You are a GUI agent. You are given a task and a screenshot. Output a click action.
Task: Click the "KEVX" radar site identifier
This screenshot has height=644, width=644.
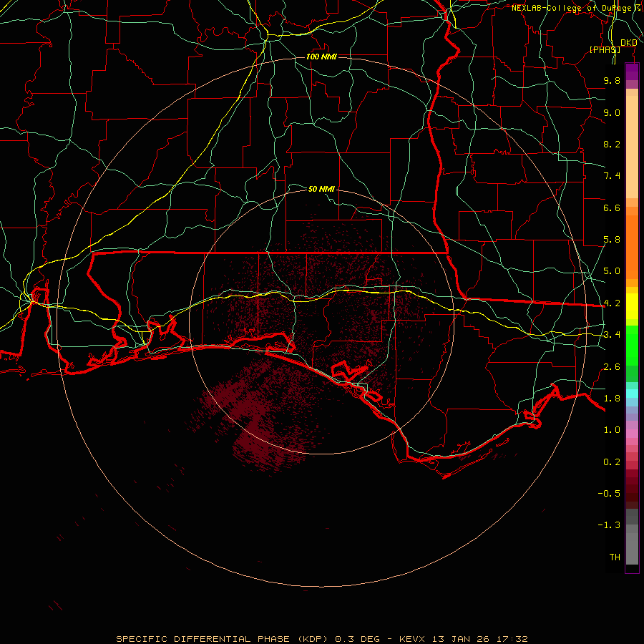(413, 639)
